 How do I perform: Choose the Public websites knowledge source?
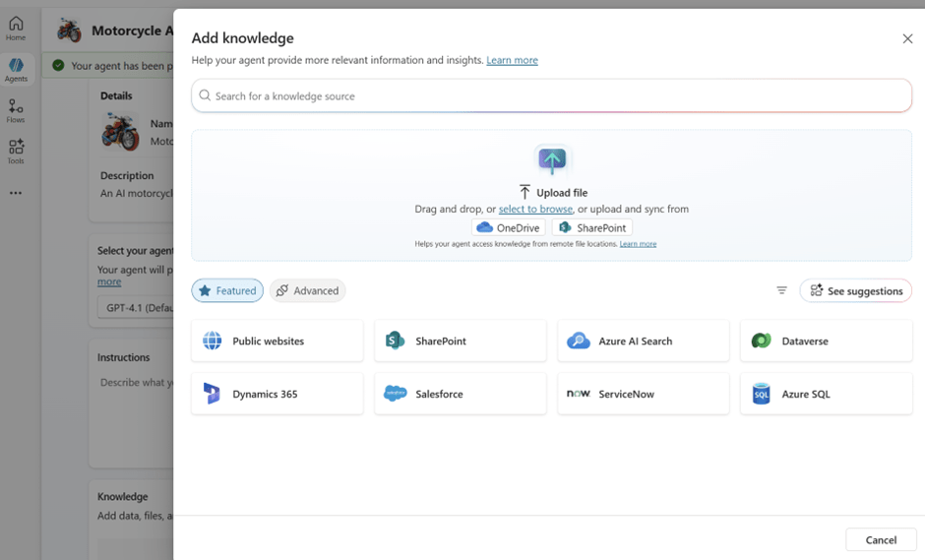(x=277, y=341)
